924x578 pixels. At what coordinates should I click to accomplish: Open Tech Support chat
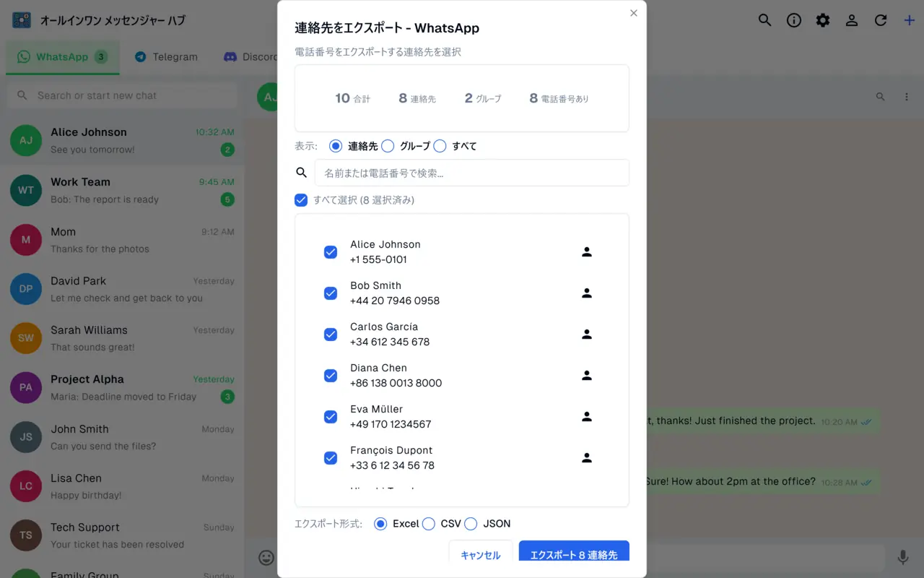point(122,535)
